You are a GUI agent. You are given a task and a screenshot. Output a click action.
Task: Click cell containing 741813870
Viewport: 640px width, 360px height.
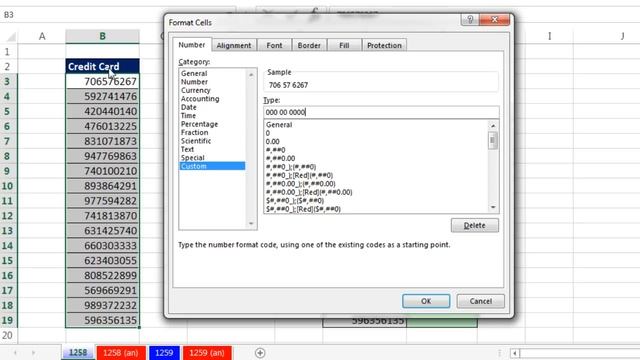pos(102,216)
